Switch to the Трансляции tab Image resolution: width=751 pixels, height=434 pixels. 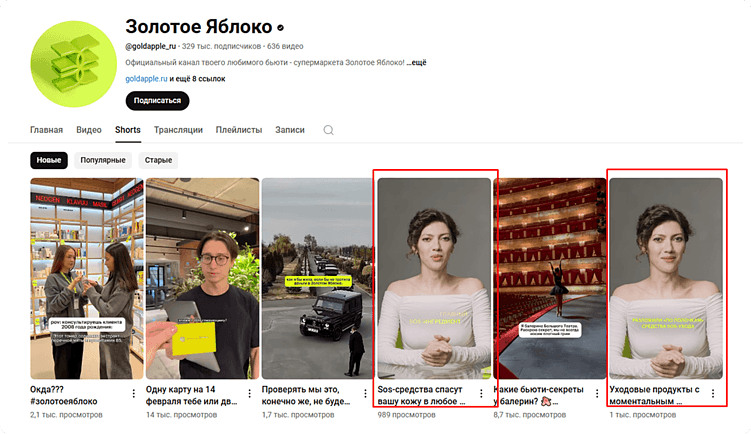pyautogui.click(x=178, y=130)
